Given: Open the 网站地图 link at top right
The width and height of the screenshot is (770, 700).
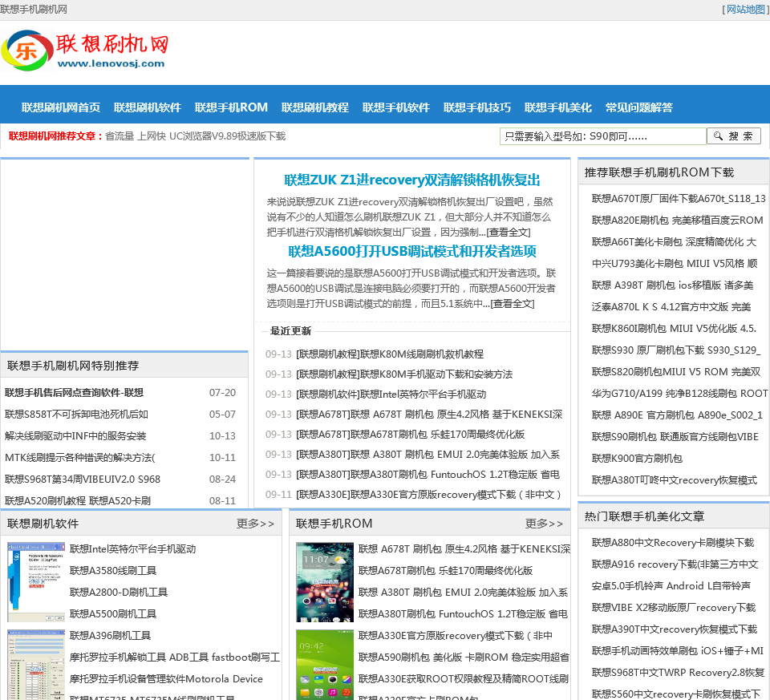Looking at the screenshot, I should point(745,10).
